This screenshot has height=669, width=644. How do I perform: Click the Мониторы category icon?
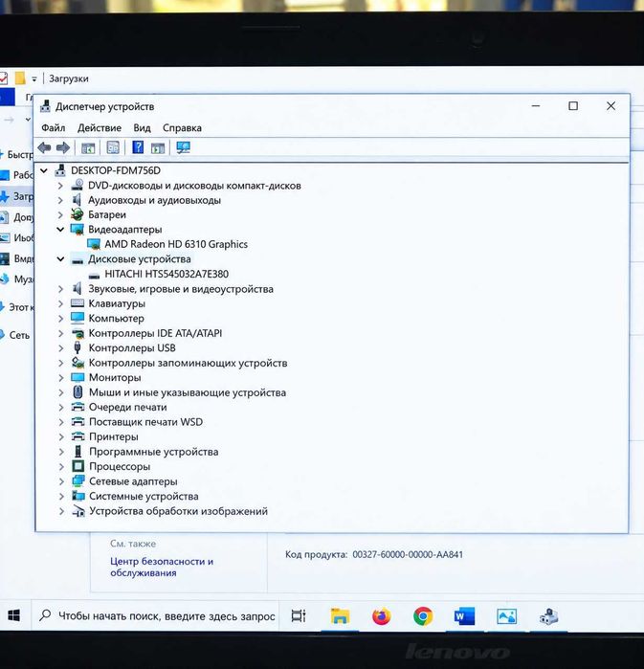point(78,378)
